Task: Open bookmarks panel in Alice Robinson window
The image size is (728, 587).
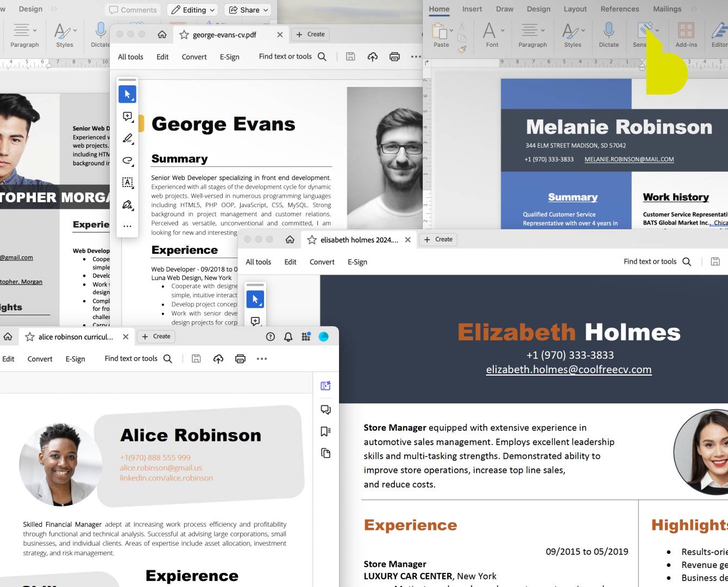Action: coord(325,431)
